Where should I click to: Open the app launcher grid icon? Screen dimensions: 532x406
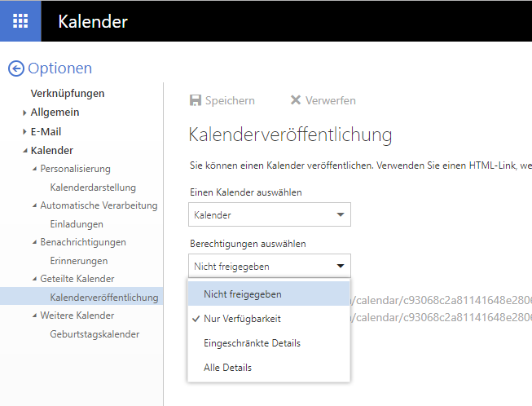pos(20,21)
